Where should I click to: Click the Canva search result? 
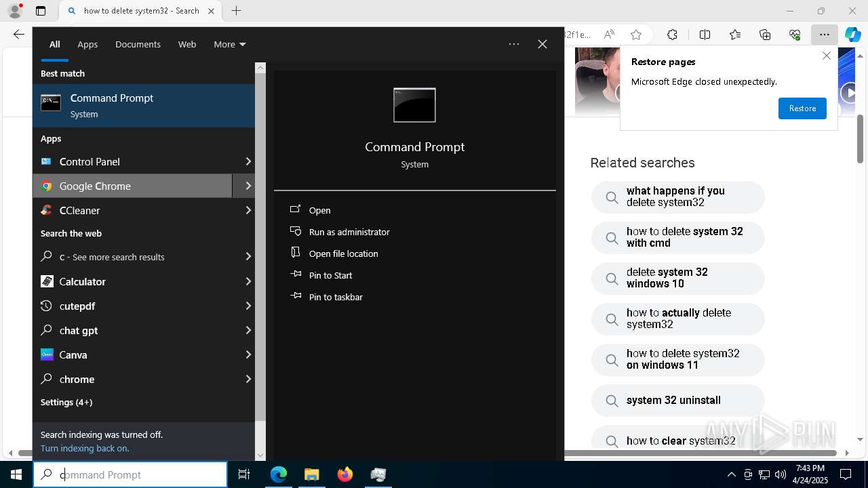click(x=132, y=354)
